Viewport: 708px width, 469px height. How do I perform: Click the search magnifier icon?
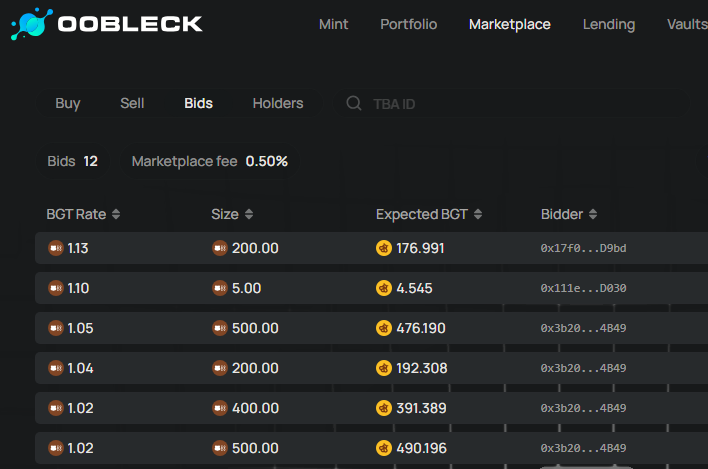[x=354, y=103]
